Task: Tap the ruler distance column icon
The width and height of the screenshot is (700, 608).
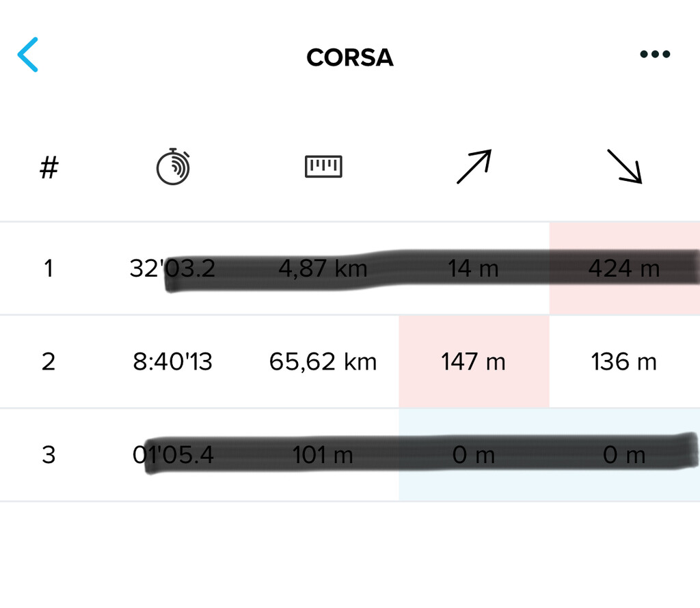Action: coord(323,166)
